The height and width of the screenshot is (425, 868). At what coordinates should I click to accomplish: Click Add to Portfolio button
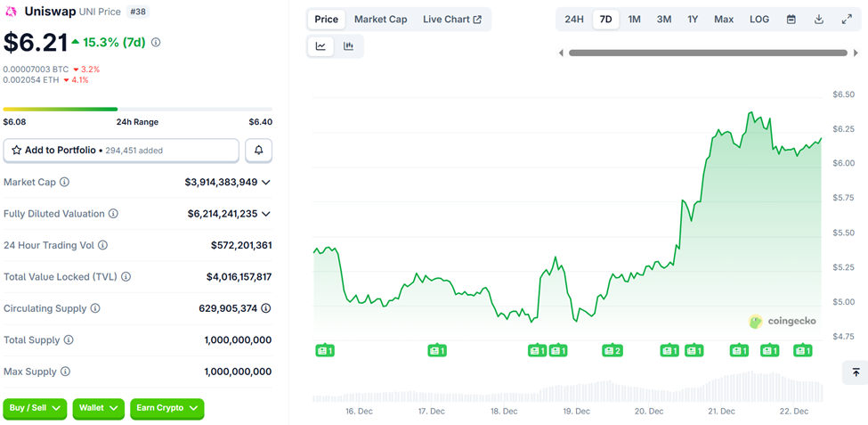(x=121, y=151)
